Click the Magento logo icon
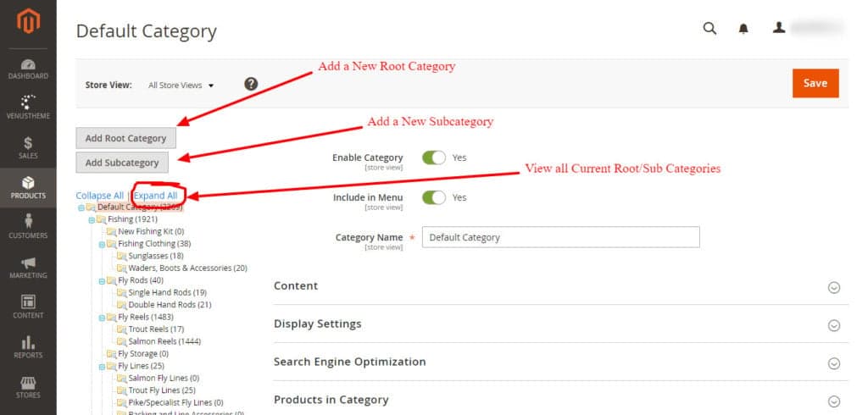This screenshot has width=868, height=415. [x=28, y=22]
